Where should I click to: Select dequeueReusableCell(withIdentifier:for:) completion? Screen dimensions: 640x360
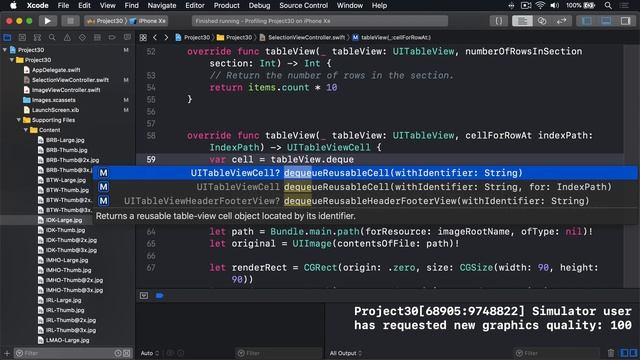pos(365,187)
